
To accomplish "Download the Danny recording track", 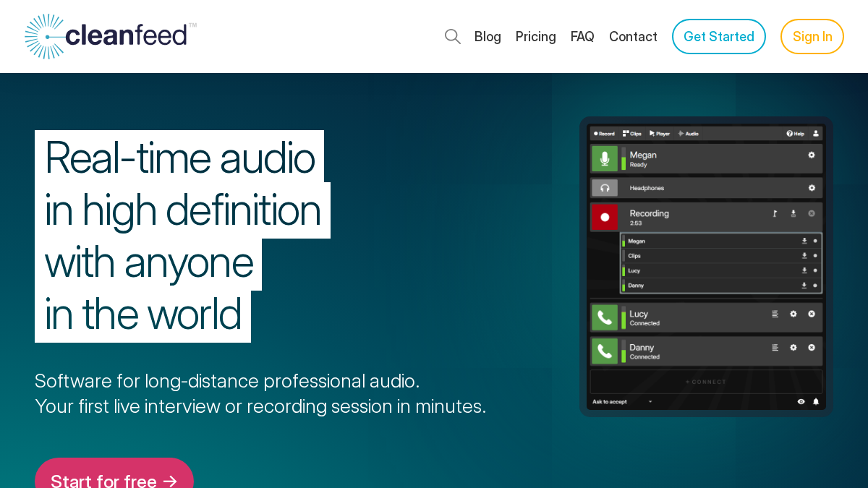I will pos(804,285).
